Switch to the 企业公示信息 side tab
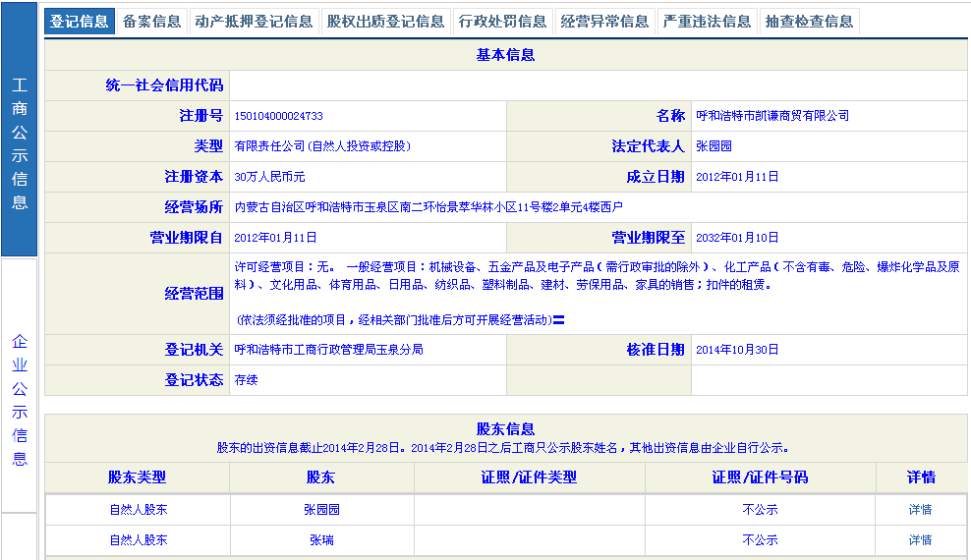 pos(20,400)
